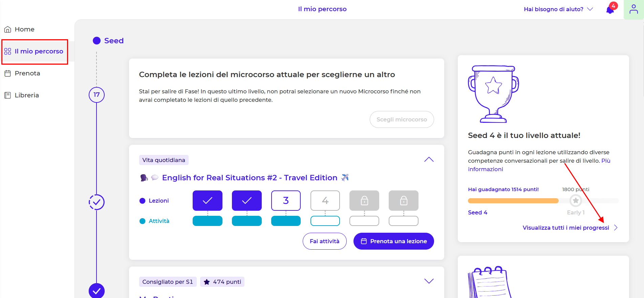Select the second completed lesson checkmark
The height and width of the screenshot is (298, 644).
coord(247,201)
